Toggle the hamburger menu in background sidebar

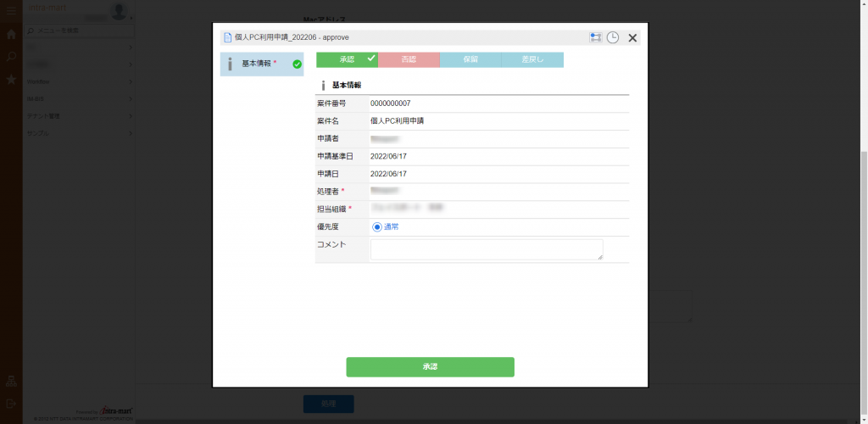tap(11, 10)
